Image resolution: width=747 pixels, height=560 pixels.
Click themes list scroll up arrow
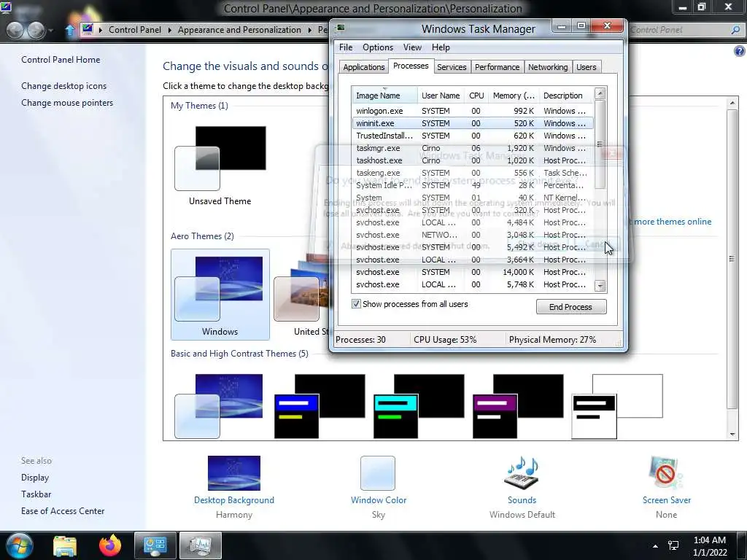[732, 103]
